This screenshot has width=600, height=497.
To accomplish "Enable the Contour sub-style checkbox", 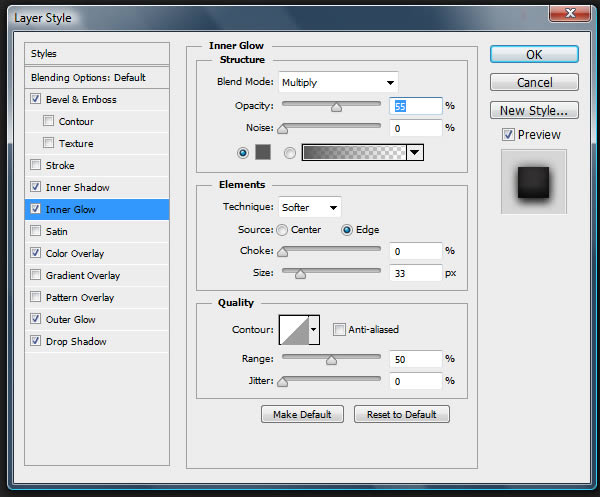I will coord(48,121).
